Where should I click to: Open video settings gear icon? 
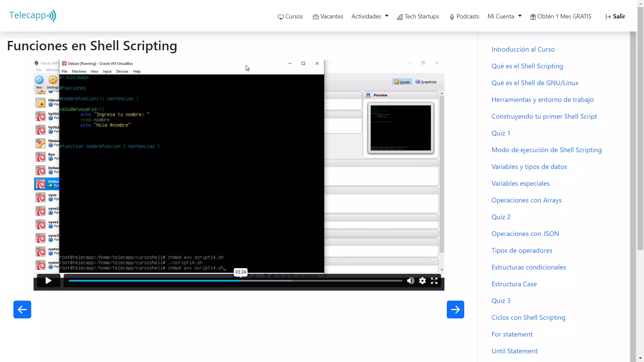click(422, 281)
